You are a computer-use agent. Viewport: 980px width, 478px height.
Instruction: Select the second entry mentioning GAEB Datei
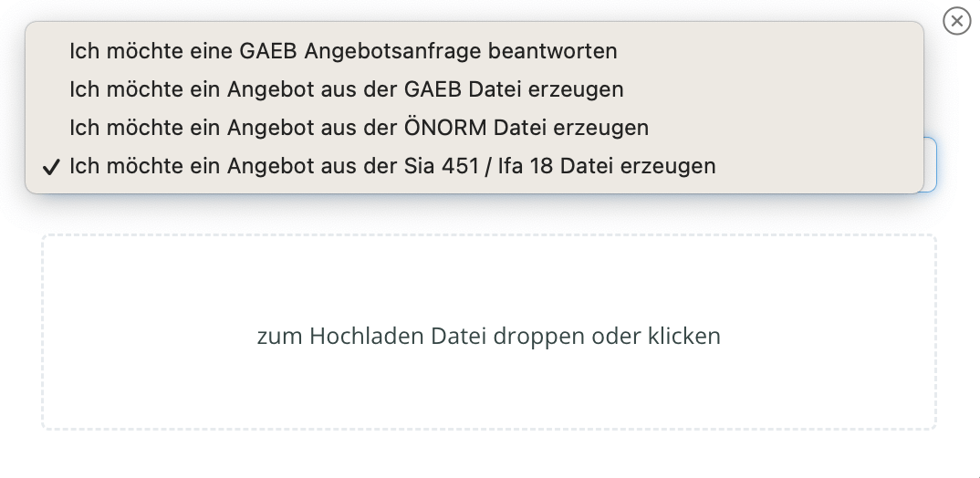coord(474,89)
